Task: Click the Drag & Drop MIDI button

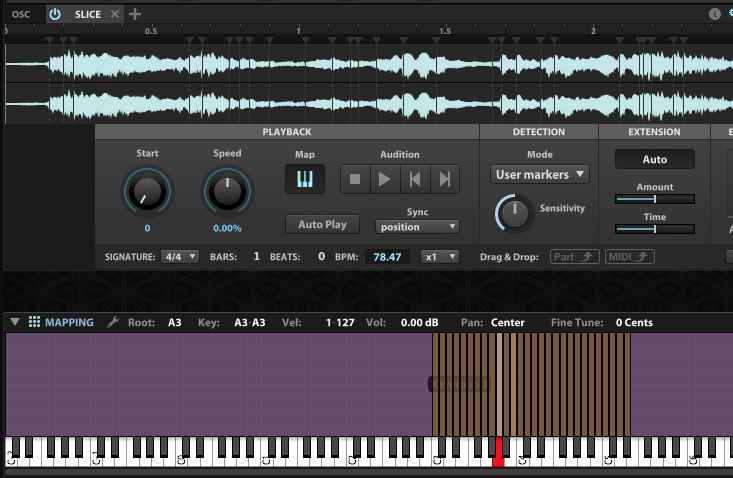Action: click(630, 257)
